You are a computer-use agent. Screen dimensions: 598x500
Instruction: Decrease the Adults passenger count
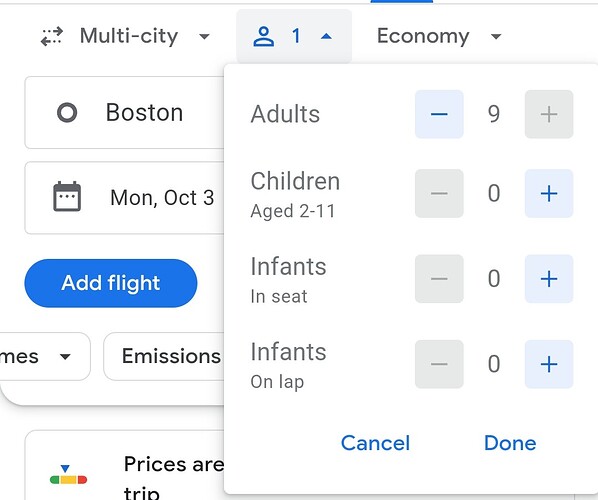coord(439,114)
